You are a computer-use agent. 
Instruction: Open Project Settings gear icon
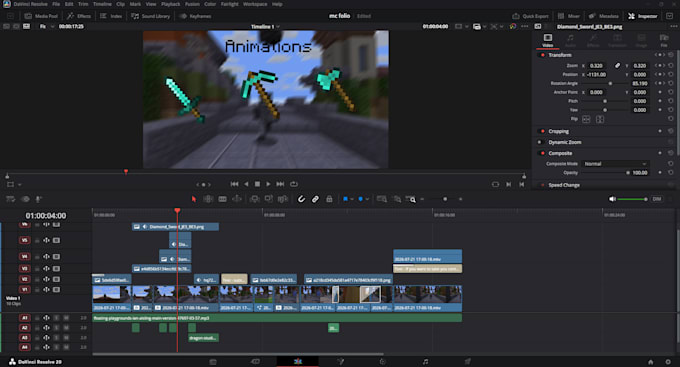point(668,362)
